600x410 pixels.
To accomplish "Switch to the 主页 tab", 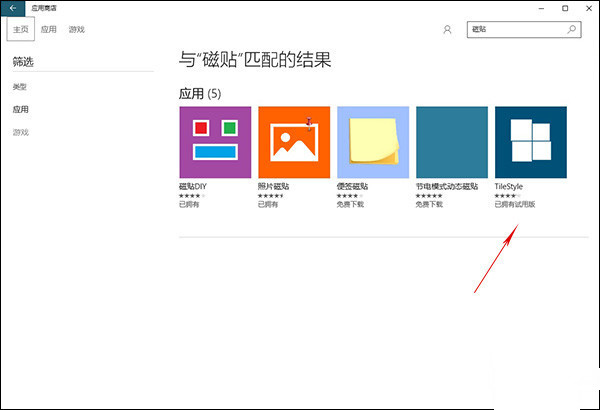I will [21, 29].
